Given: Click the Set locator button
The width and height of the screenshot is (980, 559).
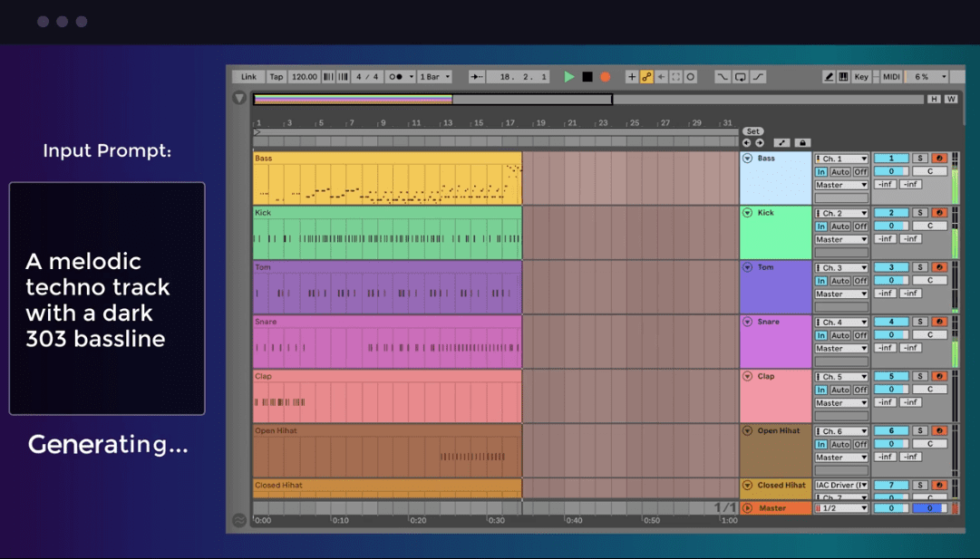Looking at the screenshot, I should coord(753,131).
